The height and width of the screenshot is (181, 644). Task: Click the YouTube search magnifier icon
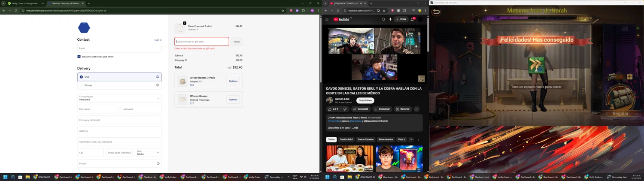point(383,19)
